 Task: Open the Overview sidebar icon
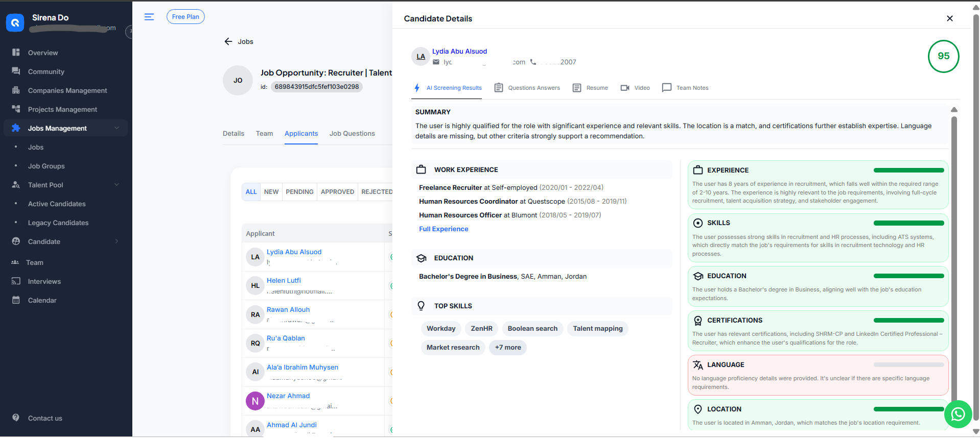[16, 52]
